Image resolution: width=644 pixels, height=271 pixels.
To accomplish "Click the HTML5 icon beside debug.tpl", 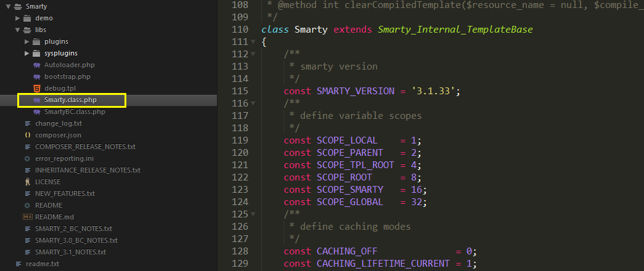I will [x=37, y=88].
